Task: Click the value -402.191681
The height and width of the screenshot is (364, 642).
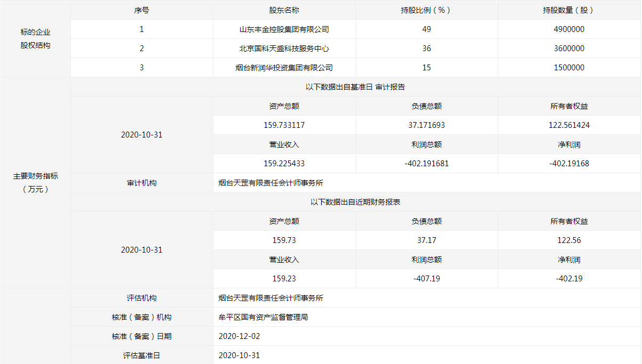Action: pyautogui.click(x=426, y=164)
